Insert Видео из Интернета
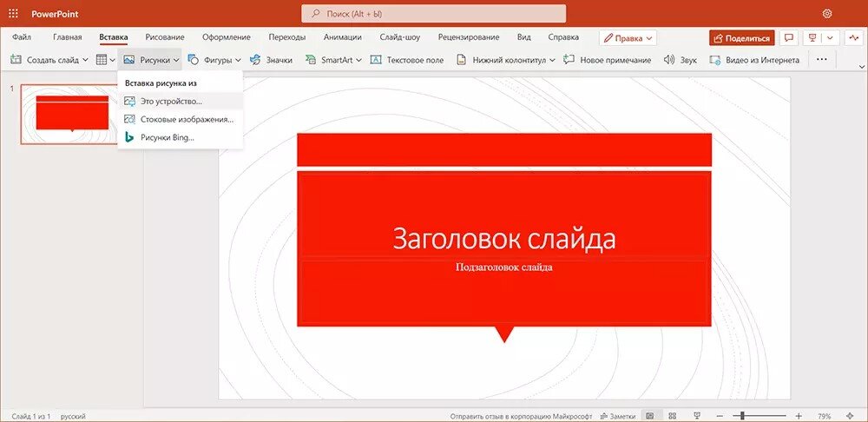 [x=754, y=60]
